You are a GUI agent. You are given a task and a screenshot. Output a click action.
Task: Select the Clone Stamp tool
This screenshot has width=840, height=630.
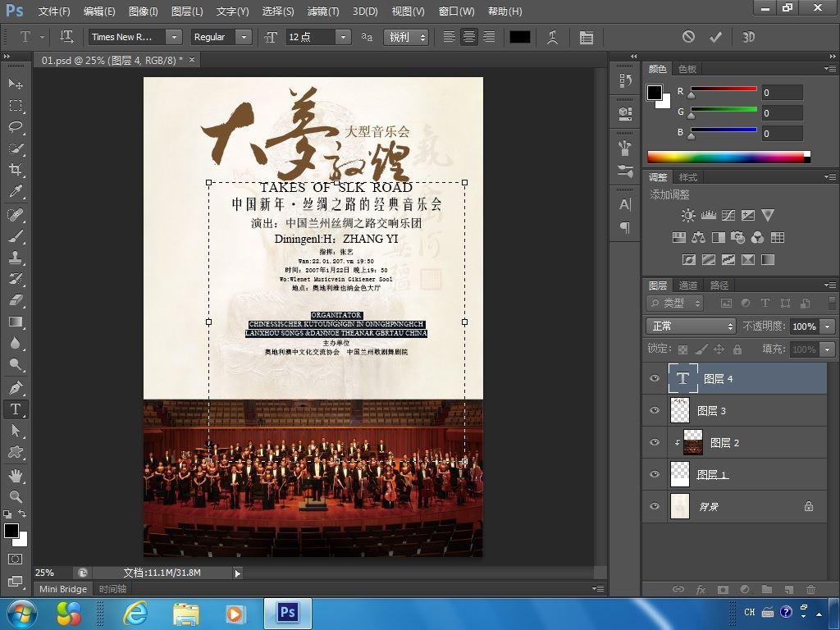tap(16, 258)
